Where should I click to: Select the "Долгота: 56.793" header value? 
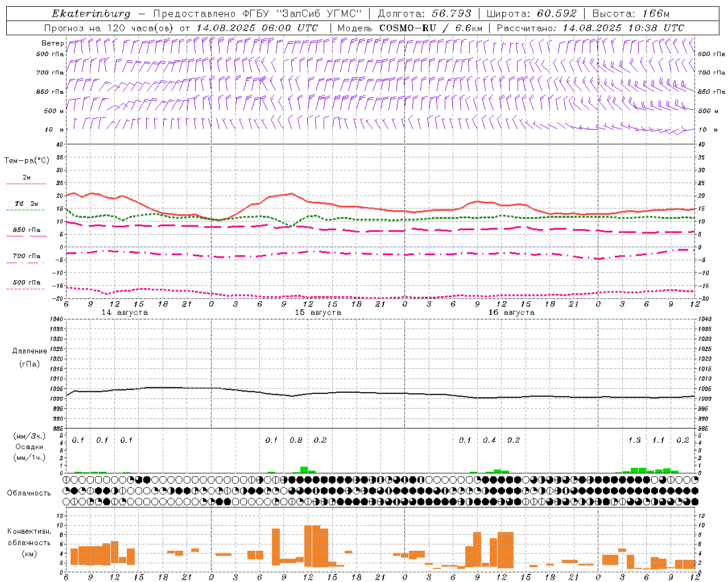coord(425,14)
